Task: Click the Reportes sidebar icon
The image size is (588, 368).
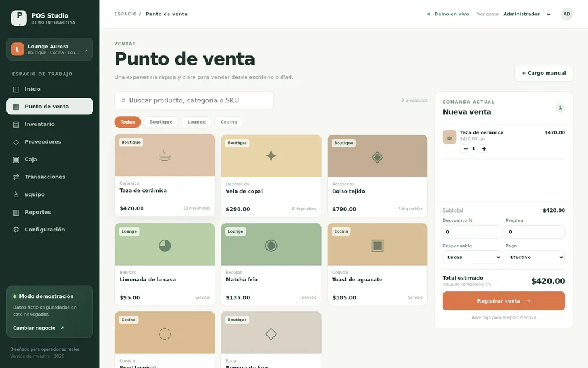Action: (x=16, y=212)
